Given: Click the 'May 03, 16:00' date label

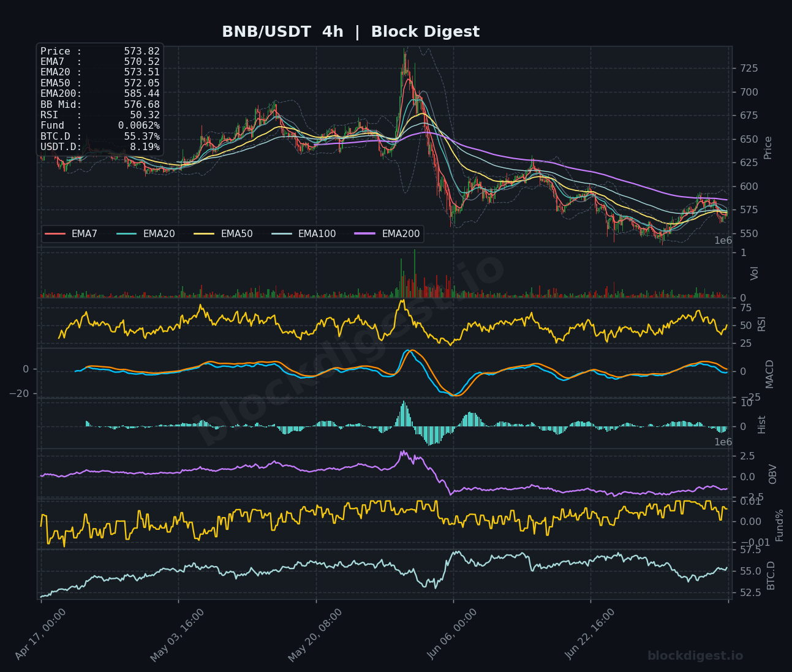Looking at the screenshot, I should [178, 635].
